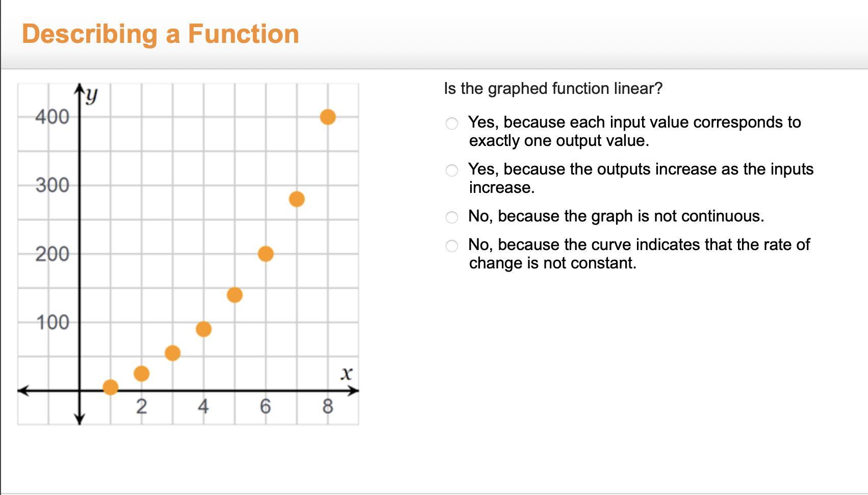868x495 pixels.
Task: Click the data point at x equals 8
Action: pyautogui.click(x=327, y=117)
